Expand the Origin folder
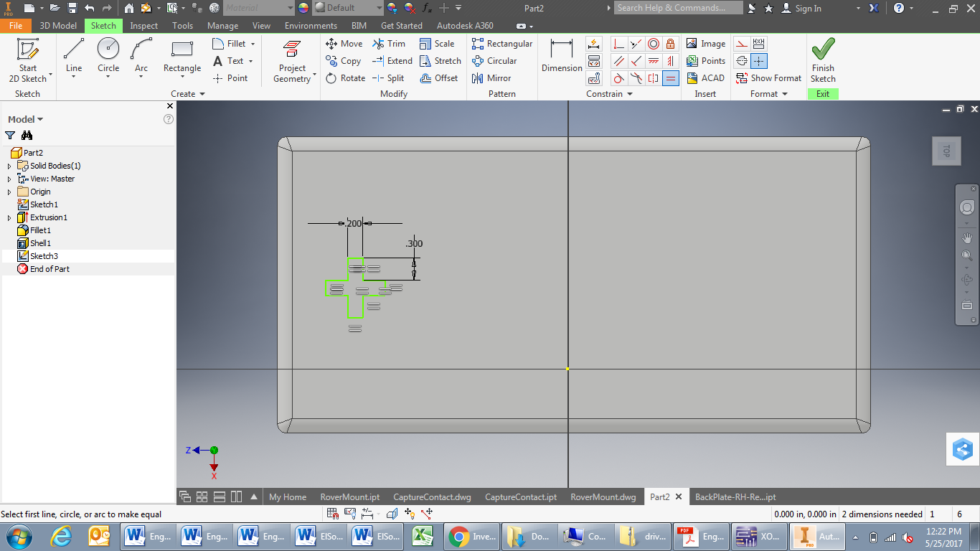Screen dimensions: 980x551 [9, 192]
